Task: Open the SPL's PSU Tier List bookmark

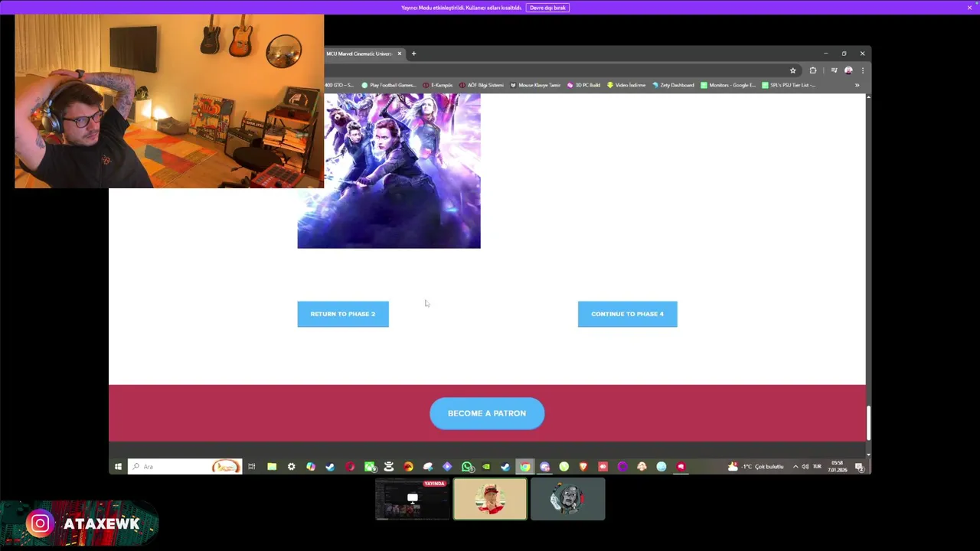Action: pyautogui.click(x=789, y=85)
